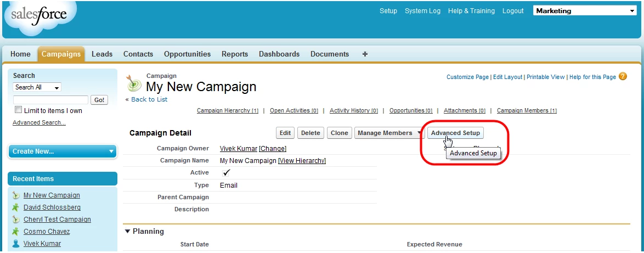This screenshot has width=644, height=253.
Task: Jump to Attachments related list
Action: [x=465, y=110]
